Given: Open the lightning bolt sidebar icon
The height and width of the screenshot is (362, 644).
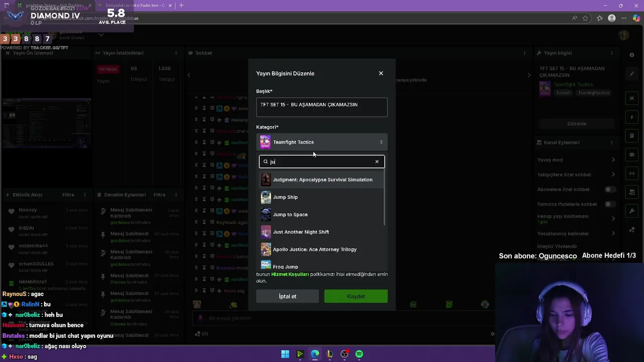Looking at the screenshot, I should coord(632,117).
